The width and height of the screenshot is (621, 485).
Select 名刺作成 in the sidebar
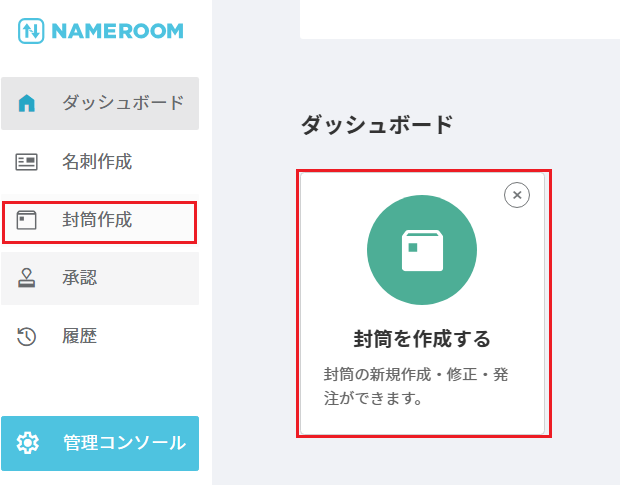[97, 162]
